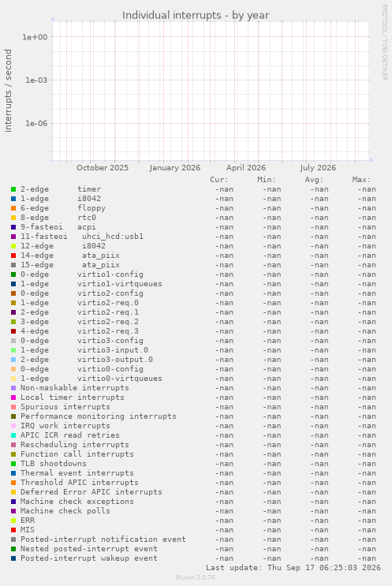Click the blue i8042 1-edge legend swatch
This screenshot has width=392, height=586.
pyautogui.click(x=13, y=199)
